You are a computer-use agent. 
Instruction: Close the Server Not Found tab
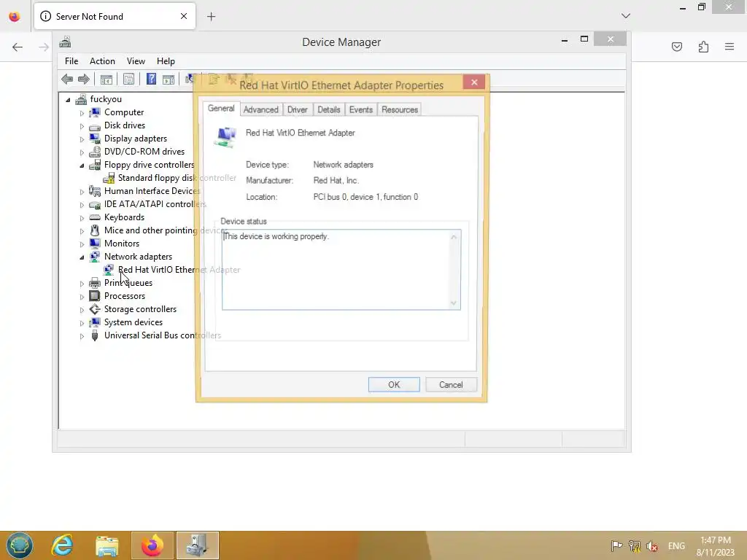pyautogui.click(x=184, y=16)
